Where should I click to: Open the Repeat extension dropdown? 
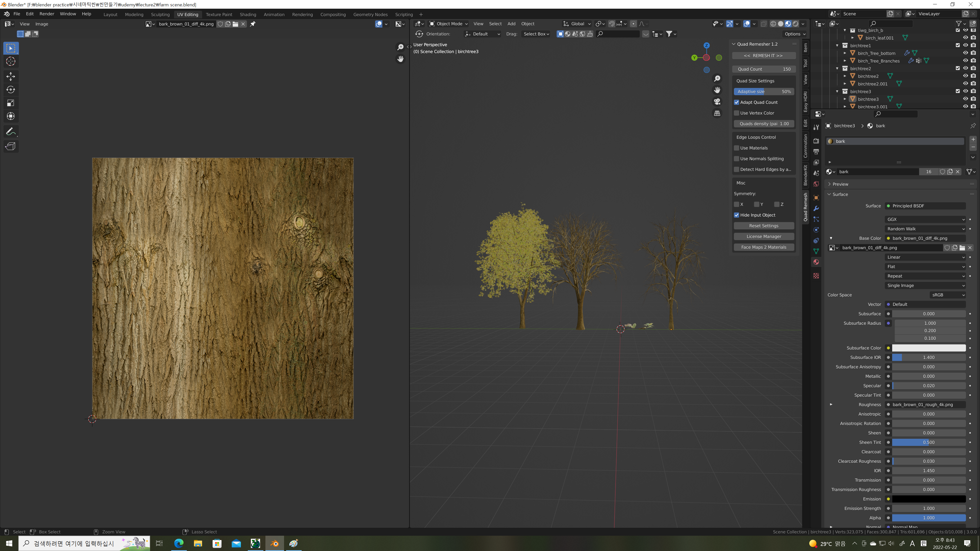point(925,276)
